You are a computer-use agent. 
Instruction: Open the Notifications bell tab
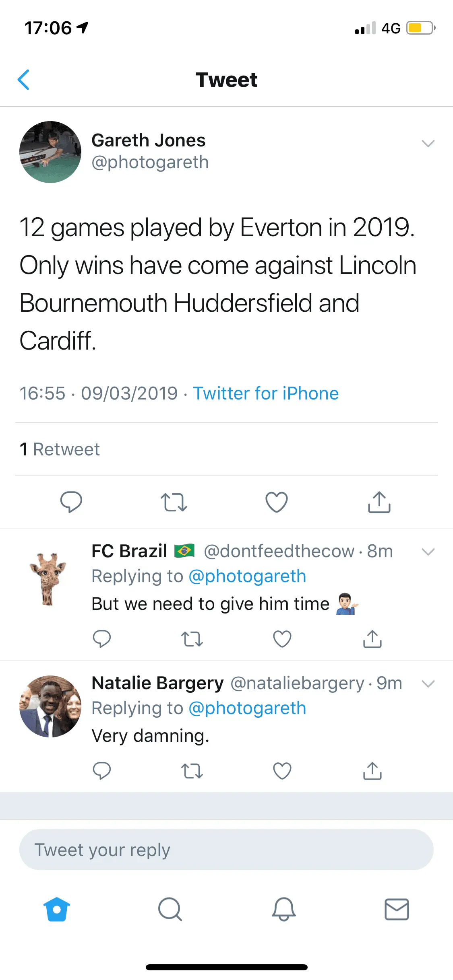pos(283,909)
